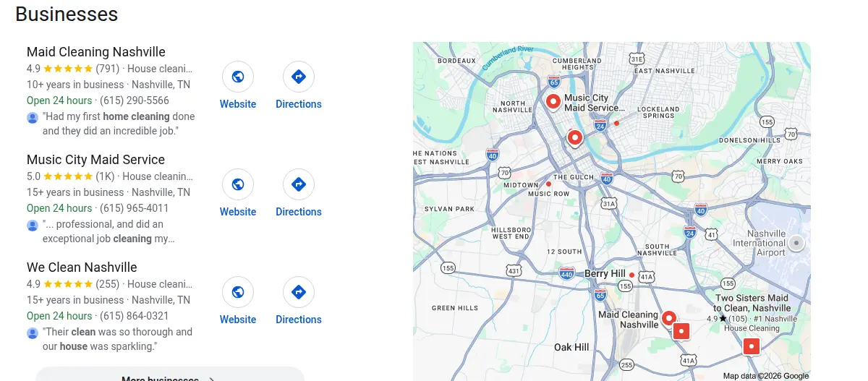
Task: Click the Oak Hill label on map
Action: 571,347
